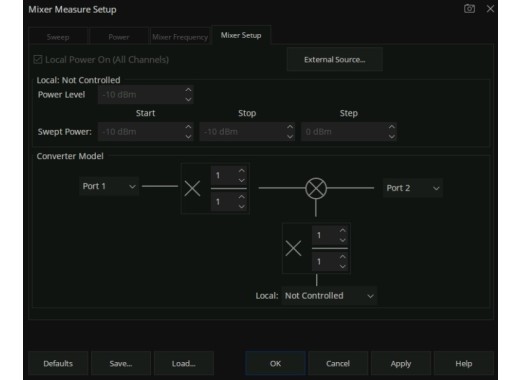Close the Mixer Measure Setup dialog
Screen dimensions: 520x380
click(x=490, y=9)
